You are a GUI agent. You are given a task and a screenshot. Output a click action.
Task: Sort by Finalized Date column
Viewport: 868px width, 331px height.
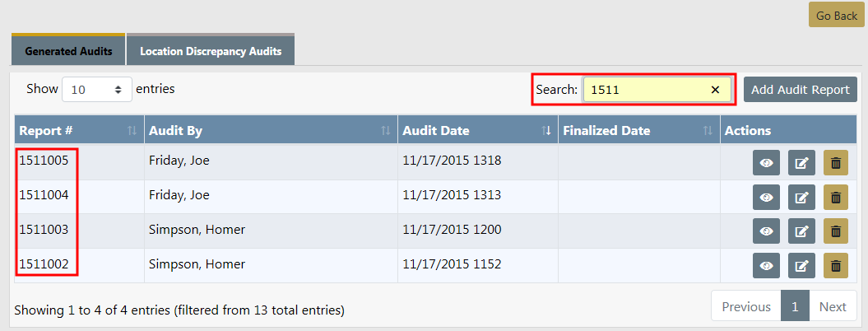[x=635, y=131]
